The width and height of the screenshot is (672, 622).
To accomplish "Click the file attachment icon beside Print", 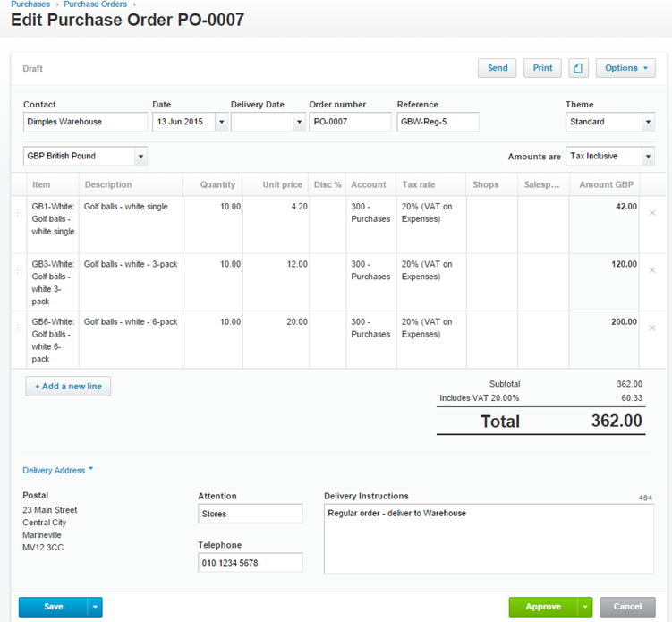I will [578, 68].
